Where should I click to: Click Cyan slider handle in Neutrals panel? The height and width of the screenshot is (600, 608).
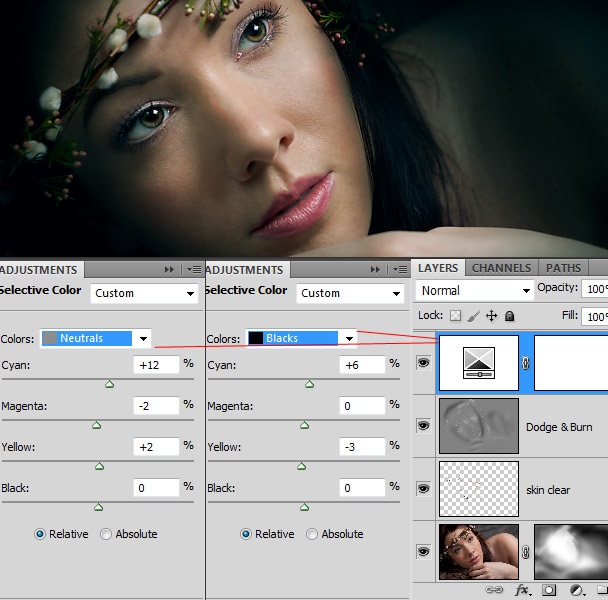click(109, 384)
